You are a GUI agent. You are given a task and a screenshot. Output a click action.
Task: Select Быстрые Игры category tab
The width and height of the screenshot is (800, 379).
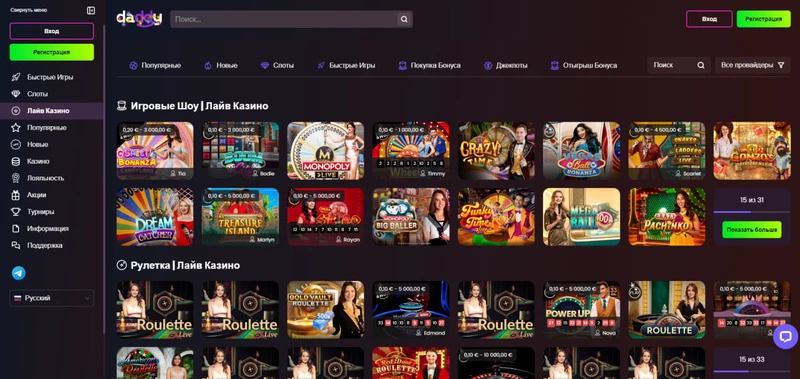pyautogui.click(x=346, y=65)
